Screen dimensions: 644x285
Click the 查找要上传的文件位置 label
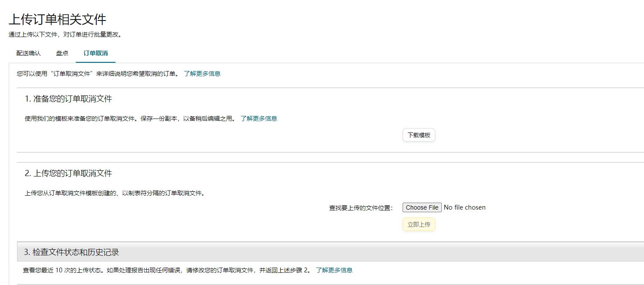pyautogui.click(x=361, y=208)
